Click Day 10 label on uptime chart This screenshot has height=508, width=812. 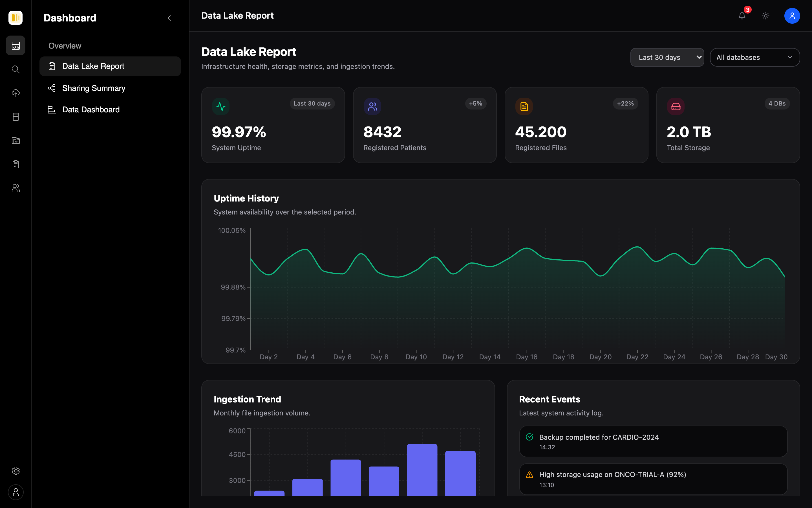click(416, 357)
